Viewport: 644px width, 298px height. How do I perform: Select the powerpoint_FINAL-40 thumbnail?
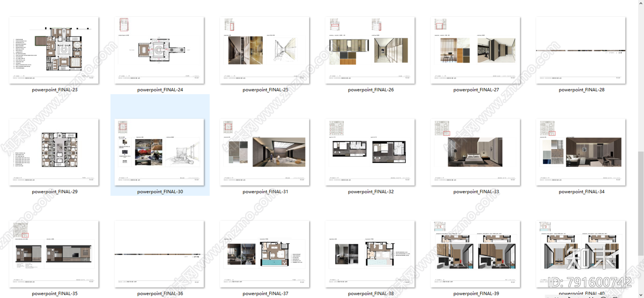tap(581, 254)
